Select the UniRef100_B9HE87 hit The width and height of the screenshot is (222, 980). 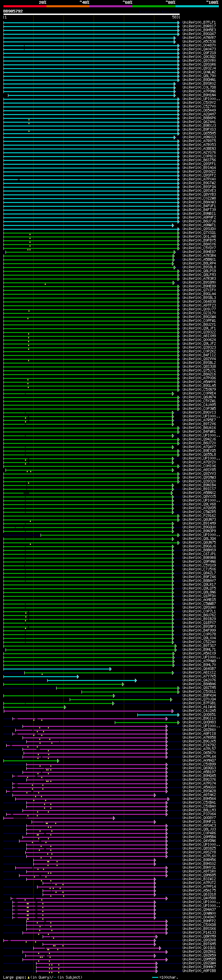pyautogui.click(x=199, y=252)
